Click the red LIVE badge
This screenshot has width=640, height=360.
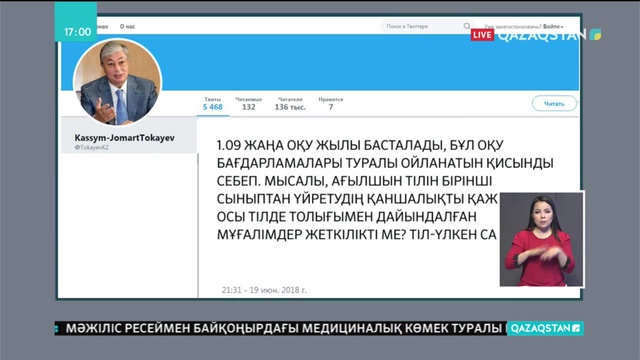tap(482, 35)
